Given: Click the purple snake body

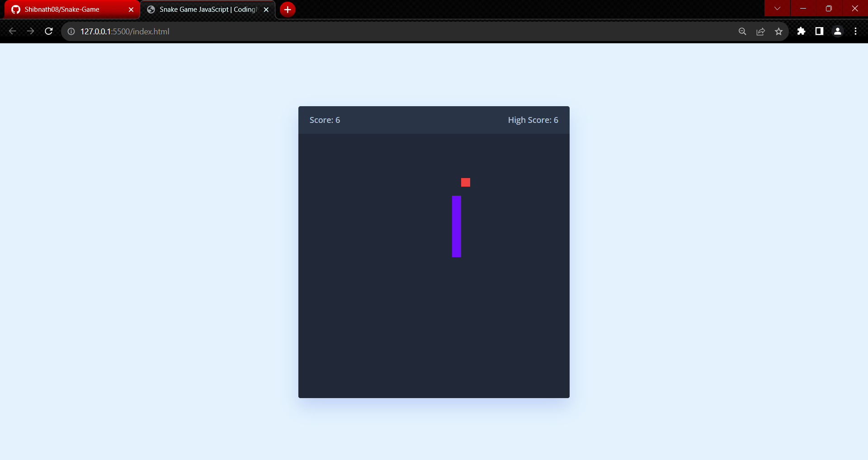Looking at the screenshot, I should (457, 226).
